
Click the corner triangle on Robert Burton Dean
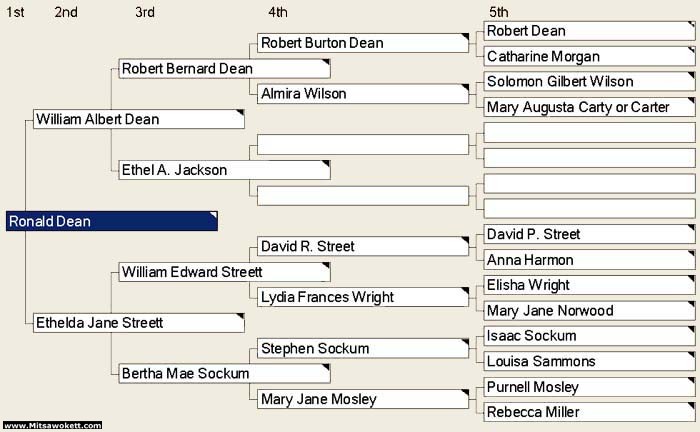click(465, 37)
